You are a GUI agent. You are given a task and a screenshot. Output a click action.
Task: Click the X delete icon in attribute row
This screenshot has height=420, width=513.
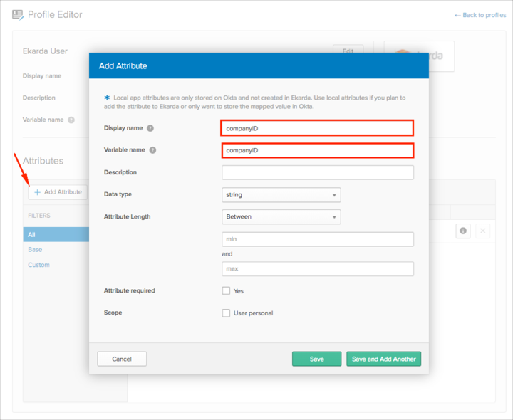tap(482, 231)
